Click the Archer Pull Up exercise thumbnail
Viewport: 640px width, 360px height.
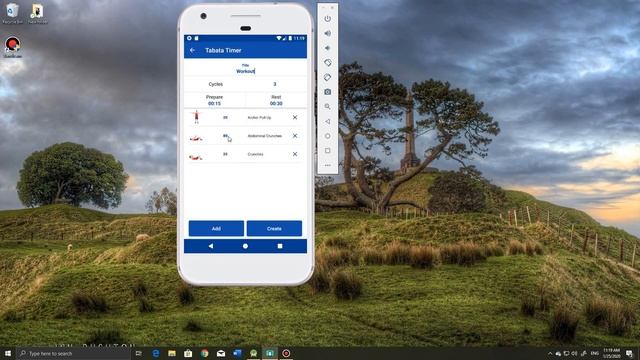196,117
